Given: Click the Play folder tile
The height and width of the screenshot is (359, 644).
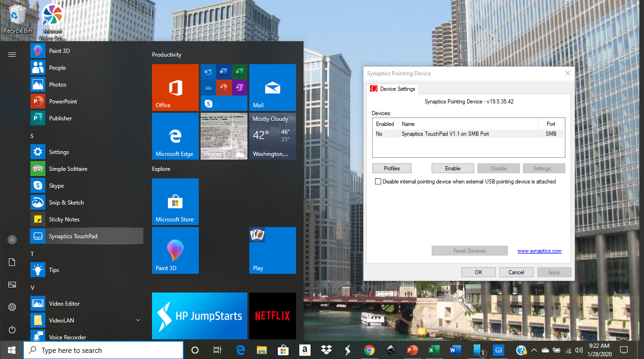Looking at the screenshot, I should pyautogui.click(x=273, y=250).
